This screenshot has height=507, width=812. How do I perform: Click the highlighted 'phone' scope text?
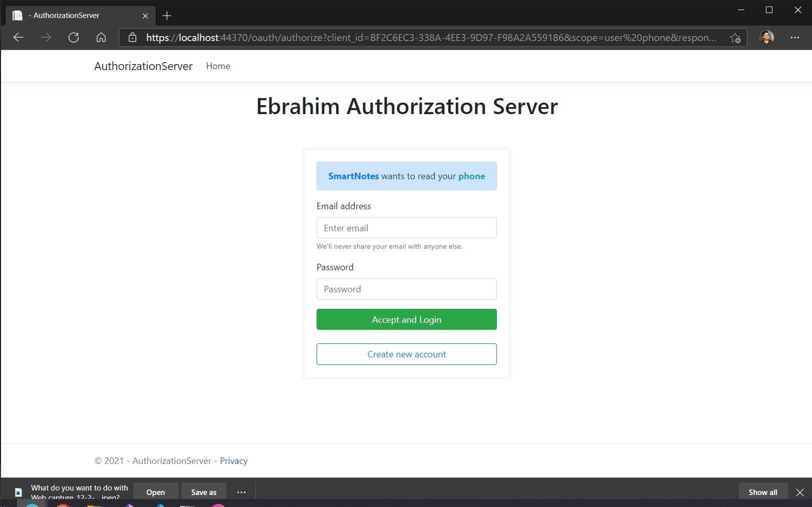pos(472,176)
